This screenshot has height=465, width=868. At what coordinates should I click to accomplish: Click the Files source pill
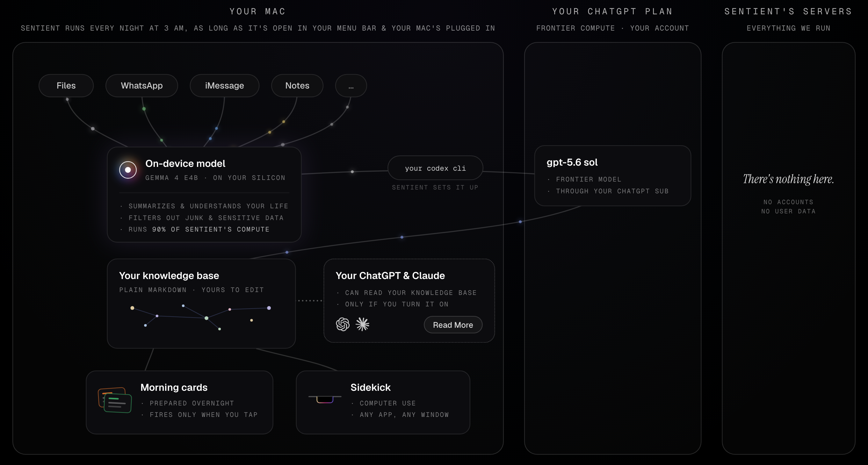click(66, 86)
